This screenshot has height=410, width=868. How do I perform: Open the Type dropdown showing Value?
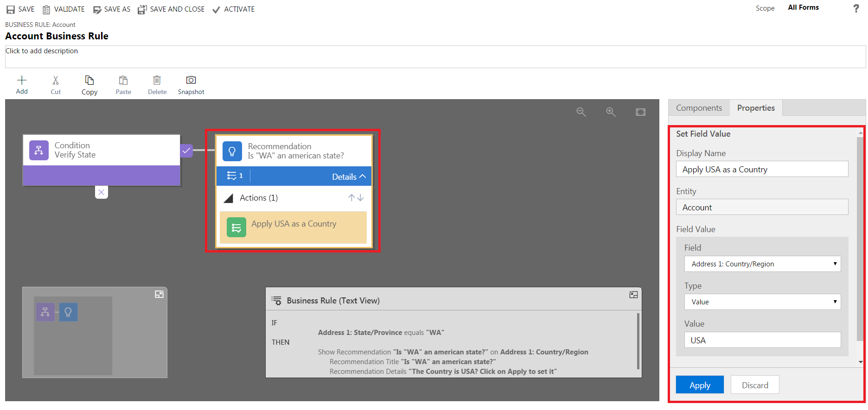click(762, 302)
